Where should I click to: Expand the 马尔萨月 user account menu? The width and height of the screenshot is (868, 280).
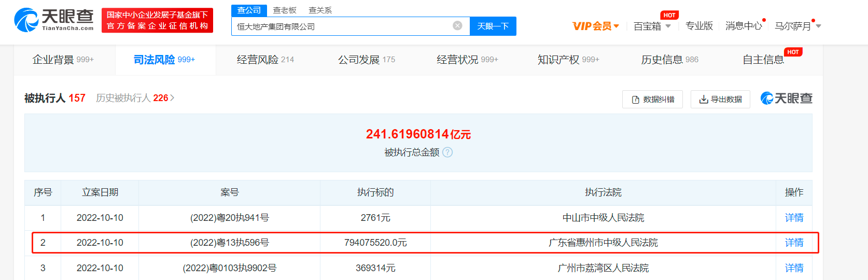[x=797, y=26]
